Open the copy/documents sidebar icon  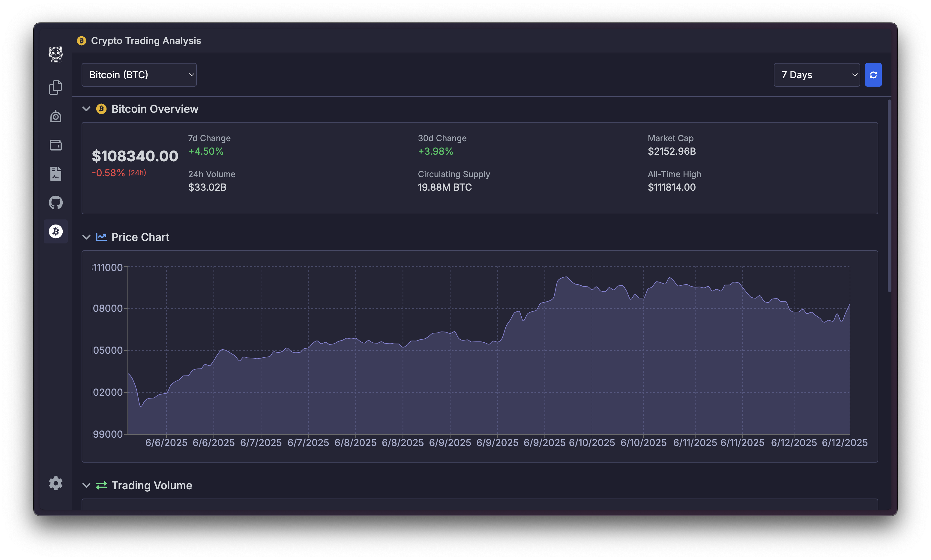point(55,88)
